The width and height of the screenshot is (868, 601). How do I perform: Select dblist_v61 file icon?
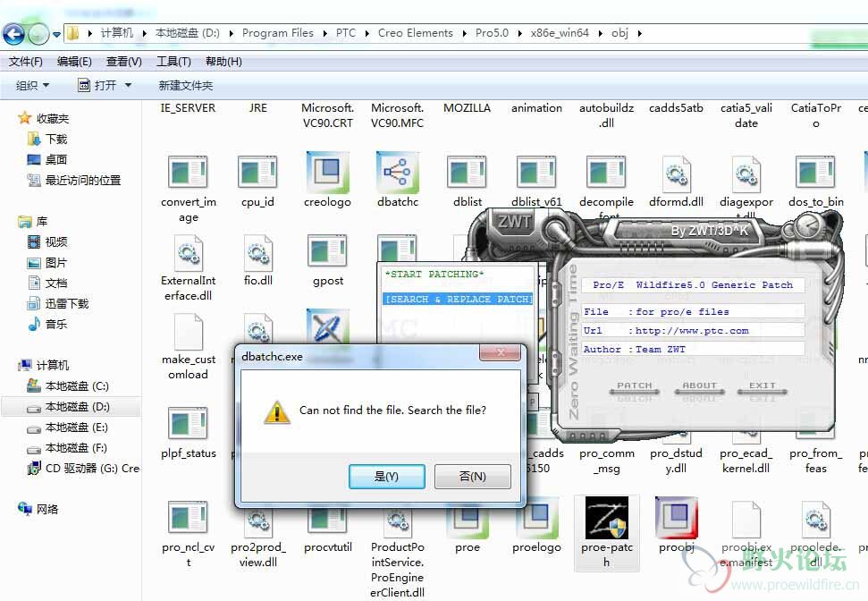click(x=536, y=173)
